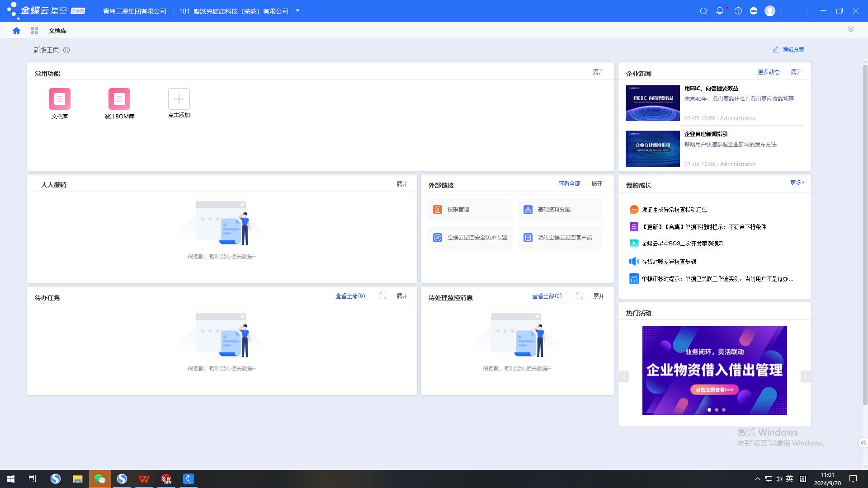
Task: Open the search magnifier in header
Action: (703, 11)
